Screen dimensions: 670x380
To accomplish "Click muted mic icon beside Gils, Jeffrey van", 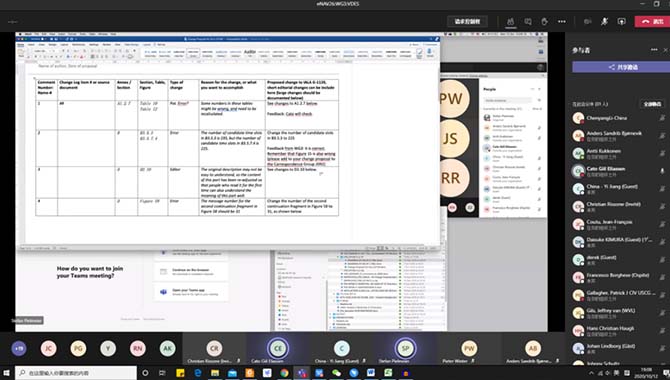I will click(x=662, y=313).
